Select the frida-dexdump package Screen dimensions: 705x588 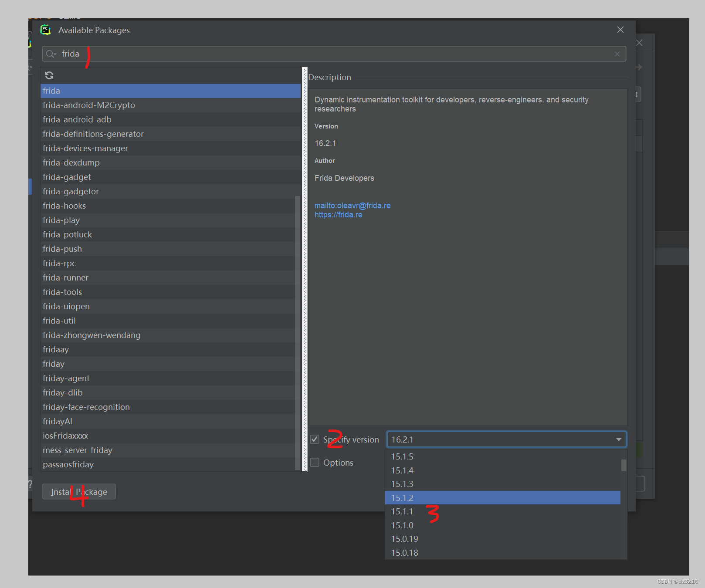point(71,162)
